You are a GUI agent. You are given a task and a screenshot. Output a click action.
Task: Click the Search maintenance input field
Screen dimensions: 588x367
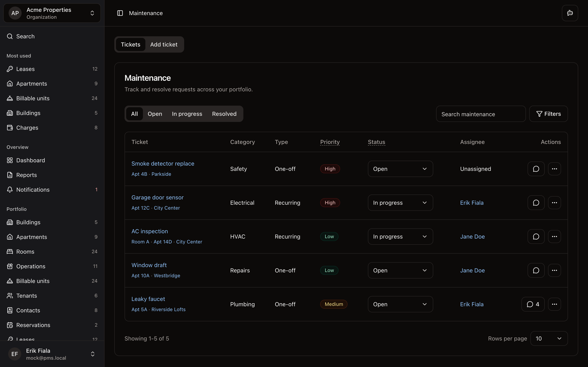[x=481, y=114]
